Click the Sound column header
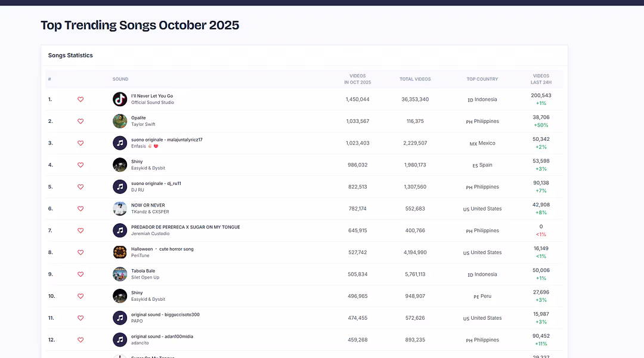This screenshot has width=644, height=358. [120, 79]
